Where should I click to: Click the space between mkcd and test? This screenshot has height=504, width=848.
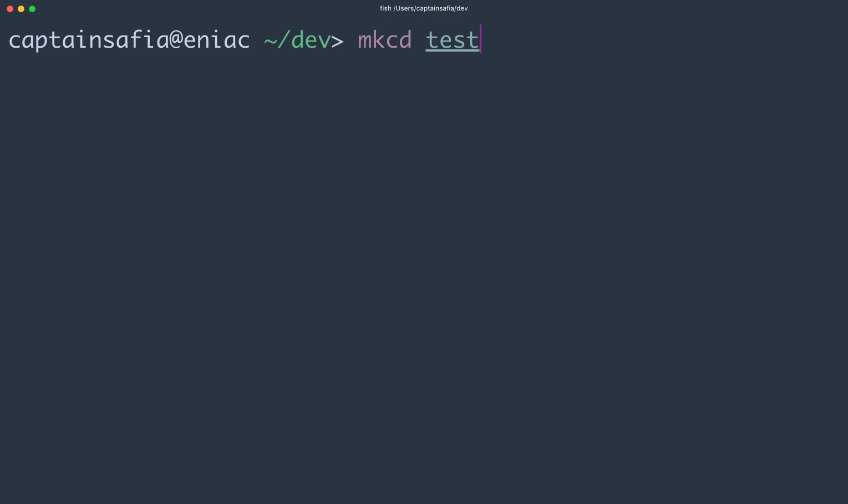tap(419, 40)
